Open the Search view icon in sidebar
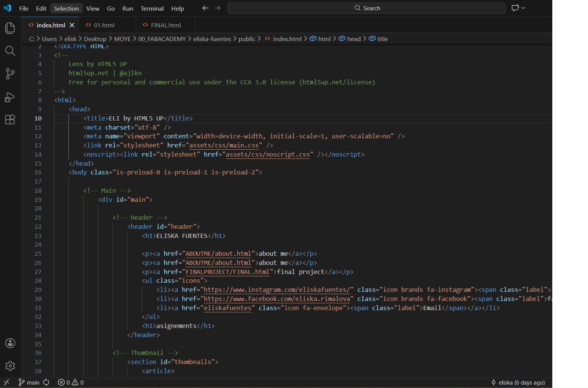 (10, 51)
